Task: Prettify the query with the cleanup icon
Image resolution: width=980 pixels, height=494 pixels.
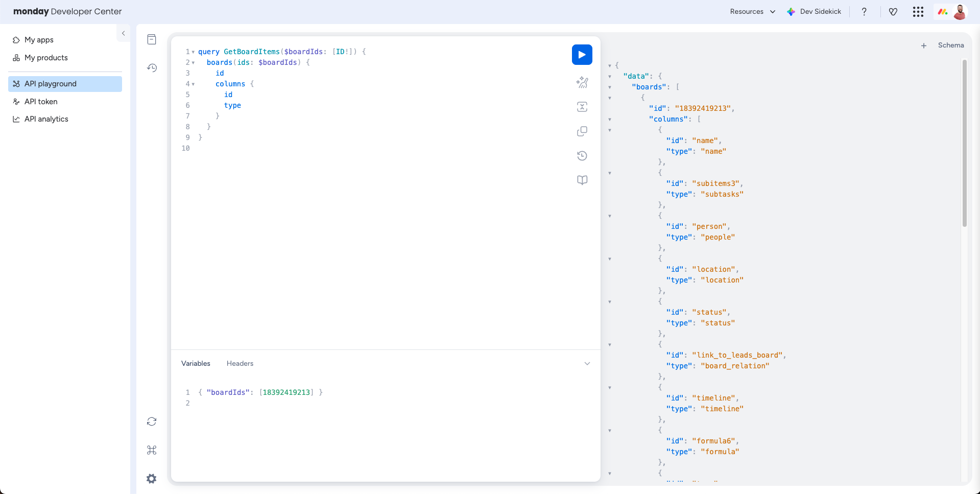Action: 582,82
